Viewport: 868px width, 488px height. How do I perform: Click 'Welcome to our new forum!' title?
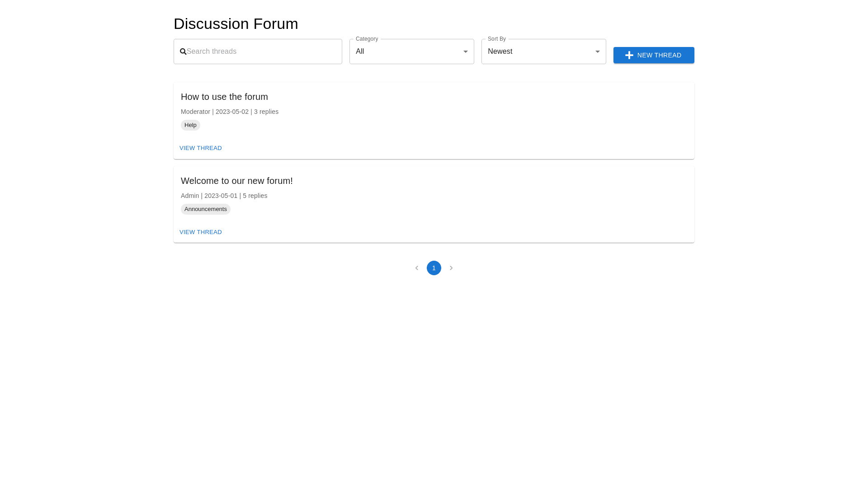click(x=237, y=181)
